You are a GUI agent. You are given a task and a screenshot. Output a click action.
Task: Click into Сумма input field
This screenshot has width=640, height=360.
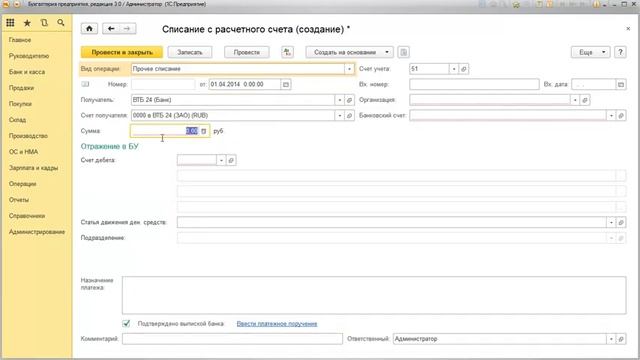(165, 131)
